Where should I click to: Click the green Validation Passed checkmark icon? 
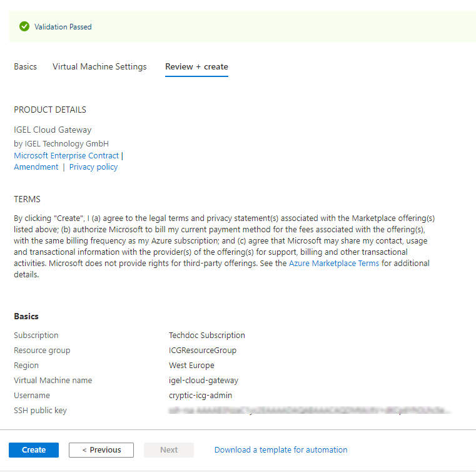click(24, 26)
